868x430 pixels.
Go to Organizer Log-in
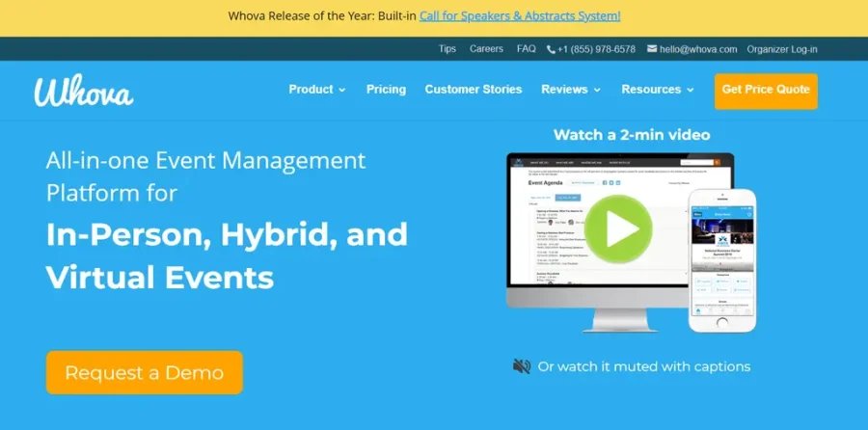[x=782, y=49]
